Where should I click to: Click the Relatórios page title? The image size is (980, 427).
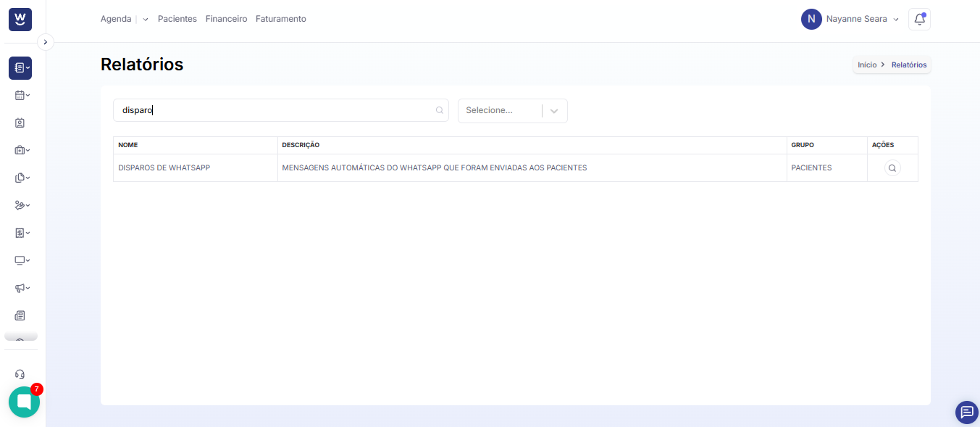[142, 65]
